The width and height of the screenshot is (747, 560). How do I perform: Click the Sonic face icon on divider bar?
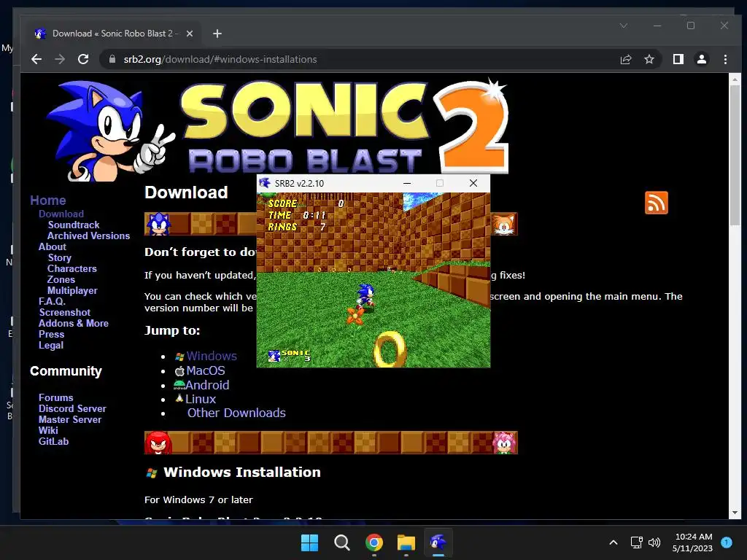[x=158, y=224]
